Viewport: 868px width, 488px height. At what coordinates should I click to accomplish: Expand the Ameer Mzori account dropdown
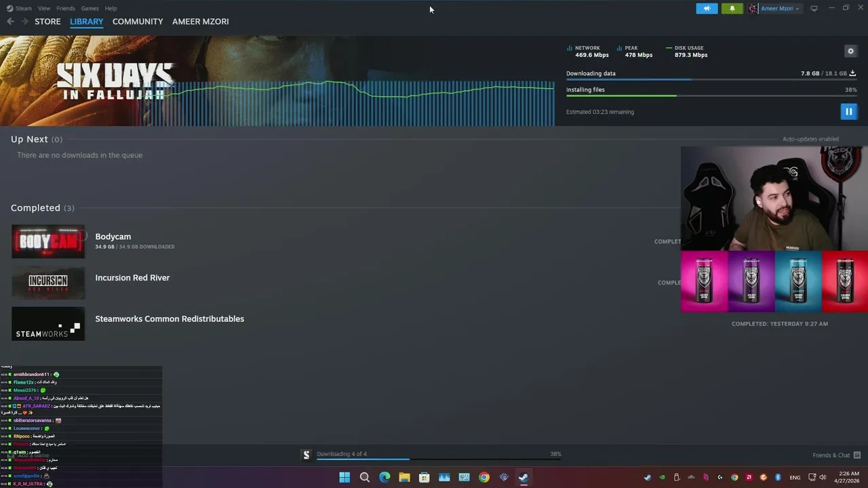tap(780, 8)
